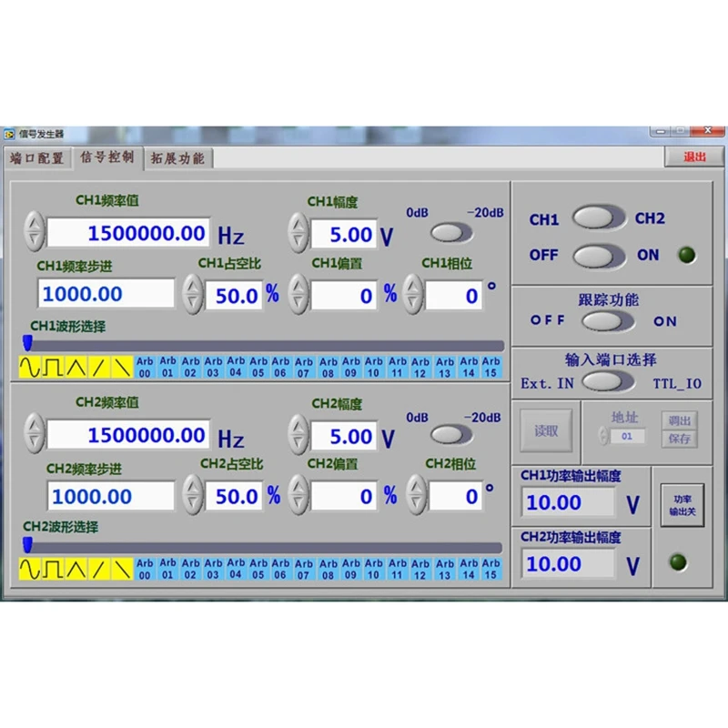Click the address 01 input field
The image size is (728, 728).
coord(627,437)
